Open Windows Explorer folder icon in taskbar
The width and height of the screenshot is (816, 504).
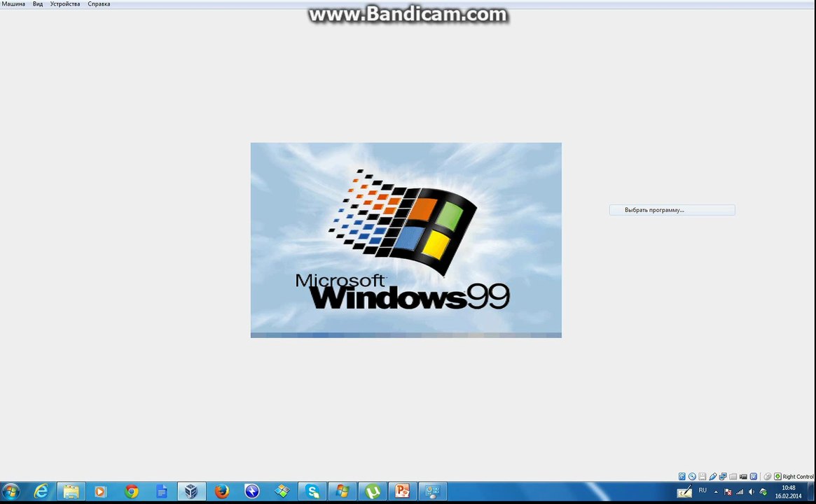(x=71, y=491)
